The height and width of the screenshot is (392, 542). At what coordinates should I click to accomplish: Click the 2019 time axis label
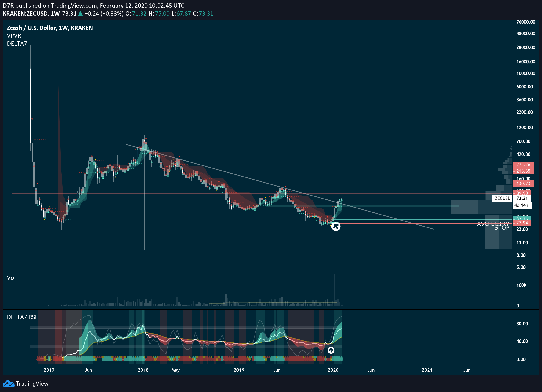click(239, 370)
